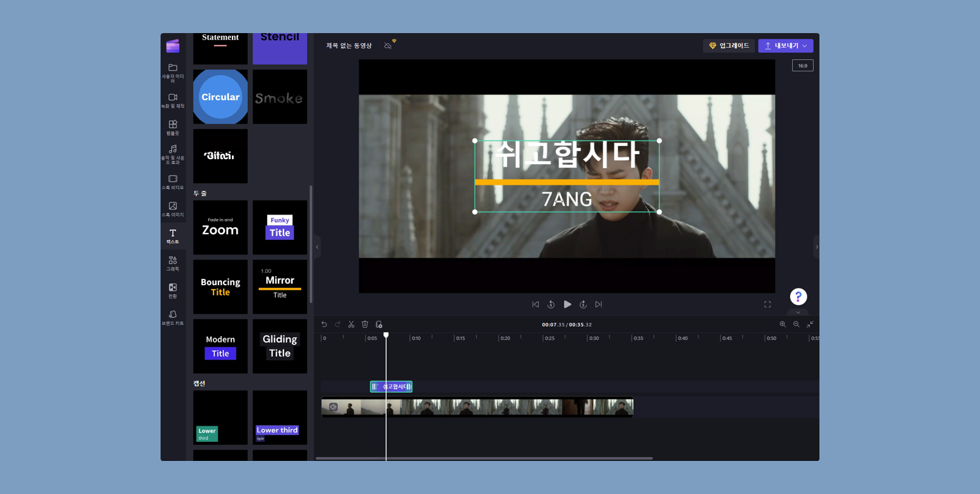Edit the 제목 없는 동영상 title field
The width and height of the screenshot is (980, 494).
(349, 46)
